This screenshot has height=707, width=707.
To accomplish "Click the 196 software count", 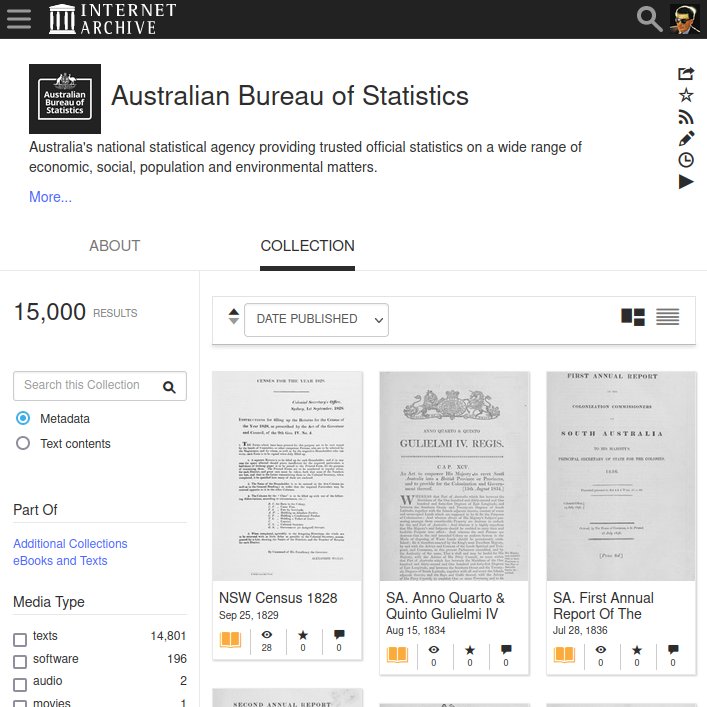I will [x=177, y=659].
